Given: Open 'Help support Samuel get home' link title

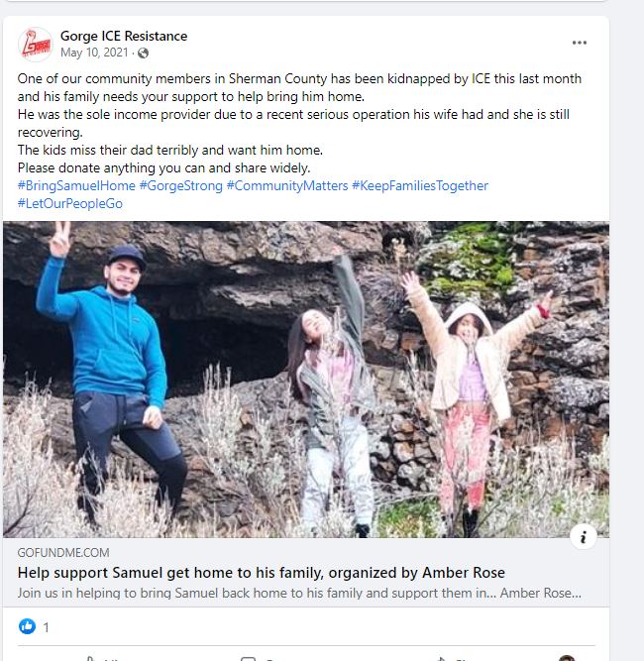Looking at the screenshot, I should [262, 573].
